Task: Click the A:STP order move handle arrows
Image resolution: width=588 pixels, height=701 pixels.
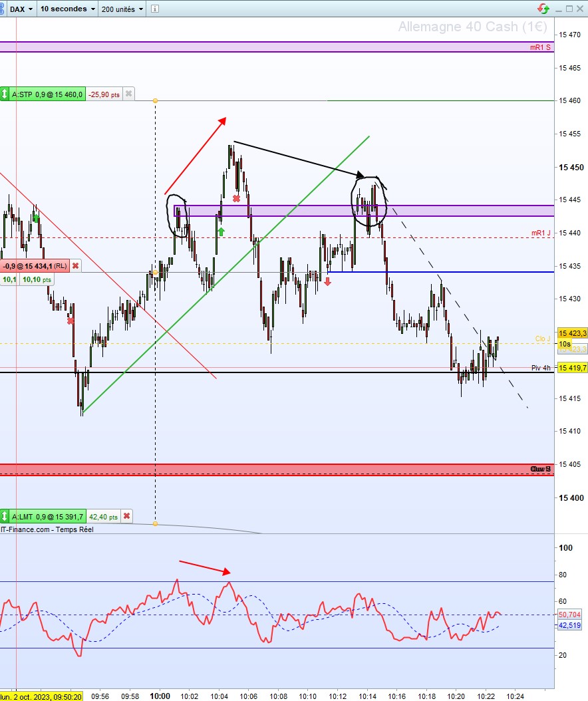Action: 5,94
